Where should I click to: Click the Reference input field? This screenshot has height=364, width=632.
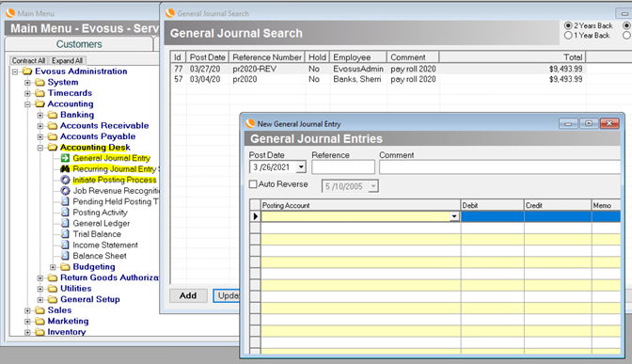pyautogui.click(x=343, y=166)
